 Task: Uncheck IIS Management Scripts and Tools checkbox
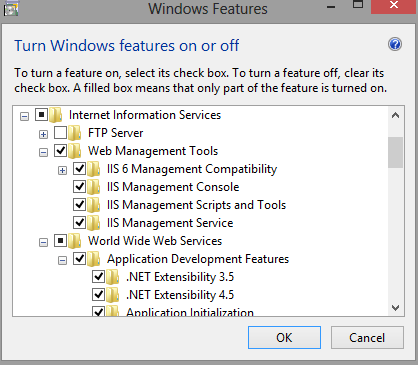[79, 205]
